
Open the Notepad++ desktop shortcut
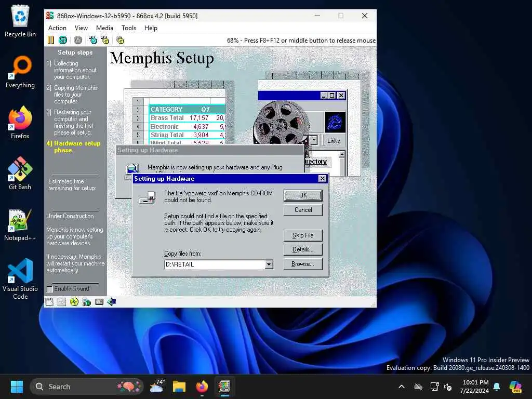point(20,224)
